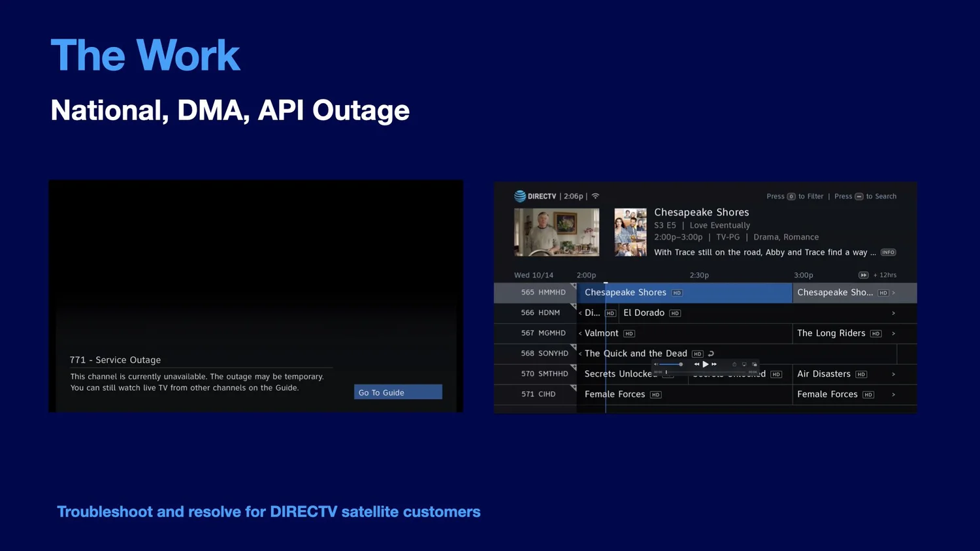Select channel 566 HDNM row

(x=535, y=313)
